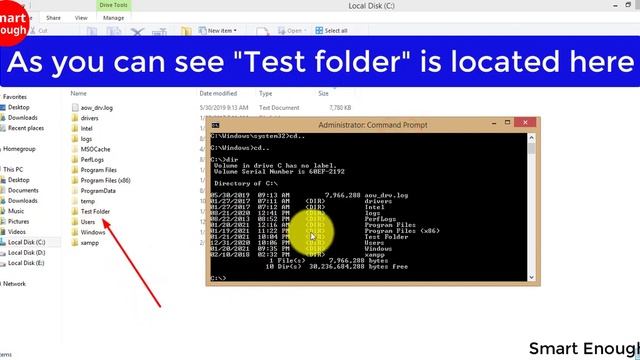Select the Program Files (x86) folder

click(x=105, y=180)
